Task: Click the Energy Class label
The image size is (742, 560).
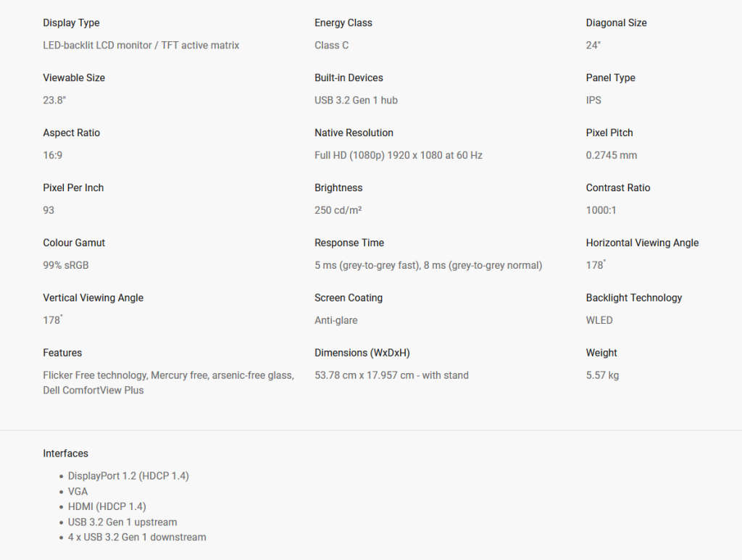Action: 343,23
